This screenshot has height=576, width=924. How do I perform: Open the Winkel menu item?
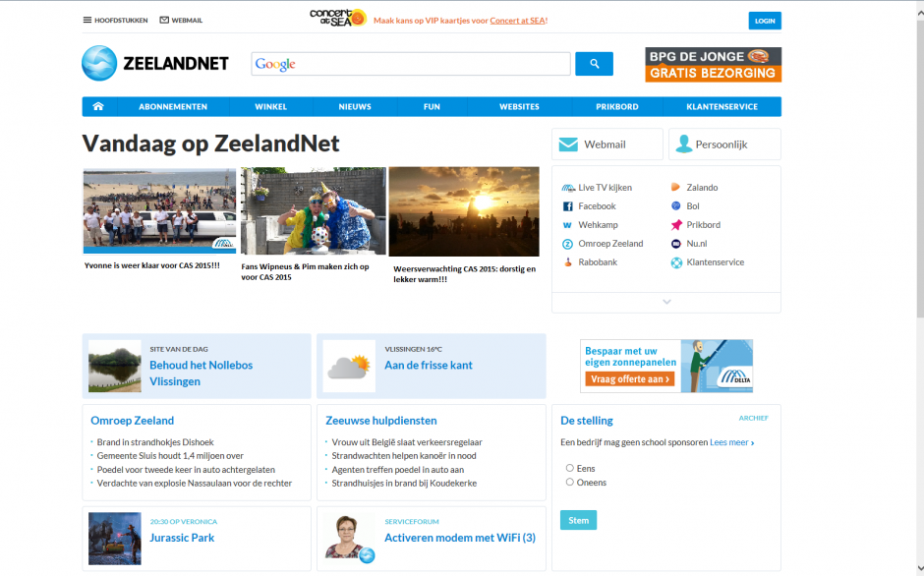(271, 107)
